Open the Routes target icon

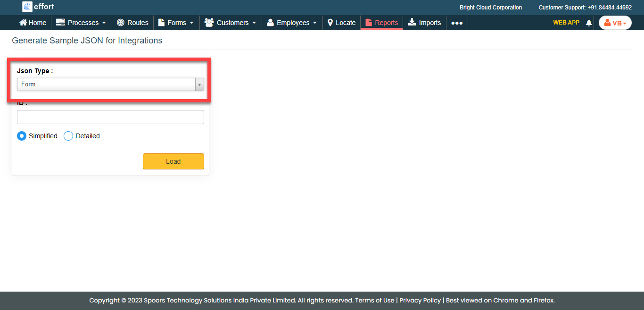tap(121, 23)
